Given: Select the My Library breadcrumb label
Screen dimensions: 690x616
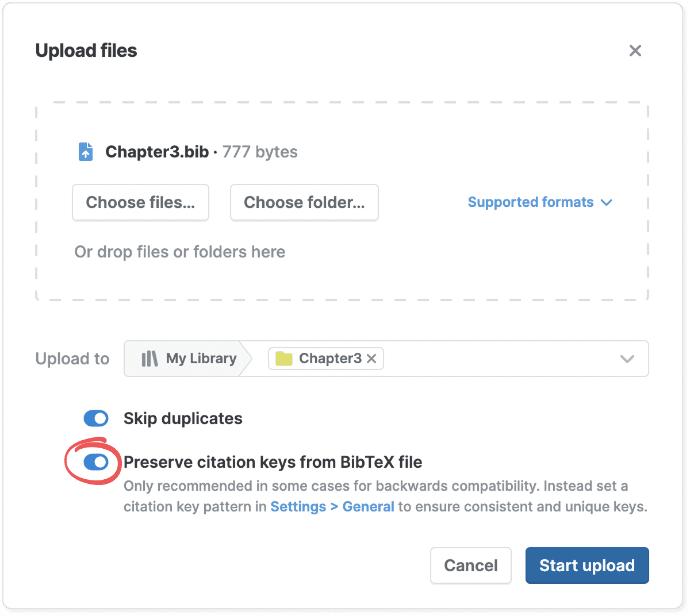Looking at the screenshot, I should pyautogui.click(x=201, y=359).
